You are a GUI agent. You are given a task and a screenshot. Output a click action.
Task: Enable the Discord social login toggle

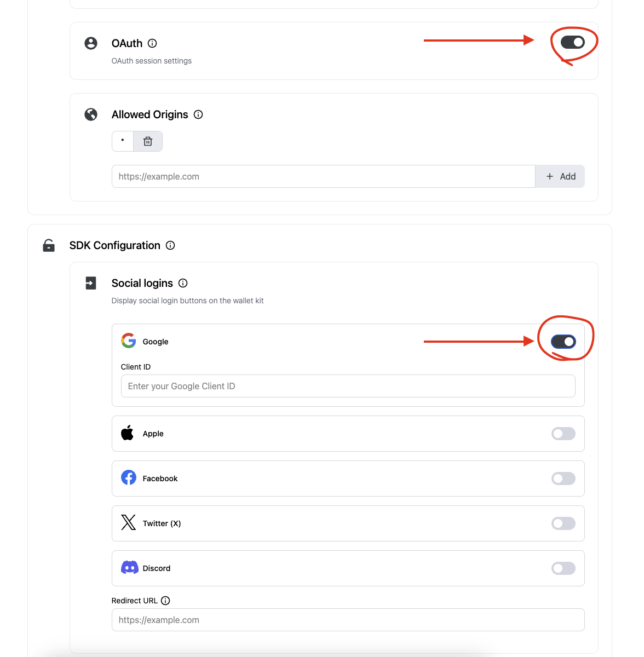[563, 568]
